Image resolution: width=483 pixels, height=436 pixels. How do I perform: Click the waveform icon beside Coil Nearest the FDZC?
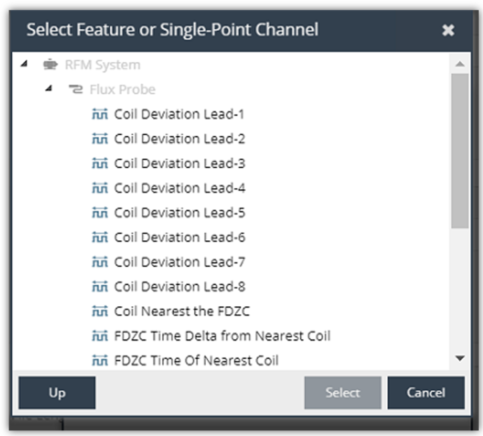click(100, 311)
